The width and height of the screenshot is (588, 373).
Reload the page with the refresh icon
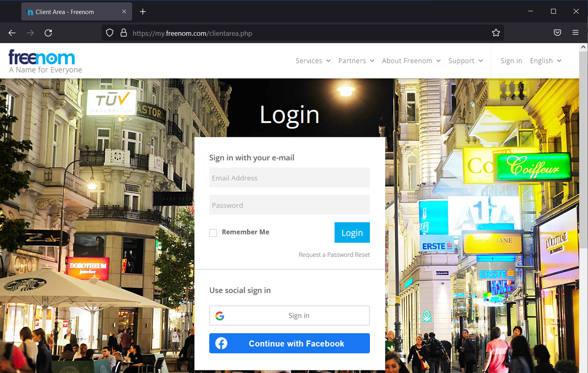(x=48, y=33)
